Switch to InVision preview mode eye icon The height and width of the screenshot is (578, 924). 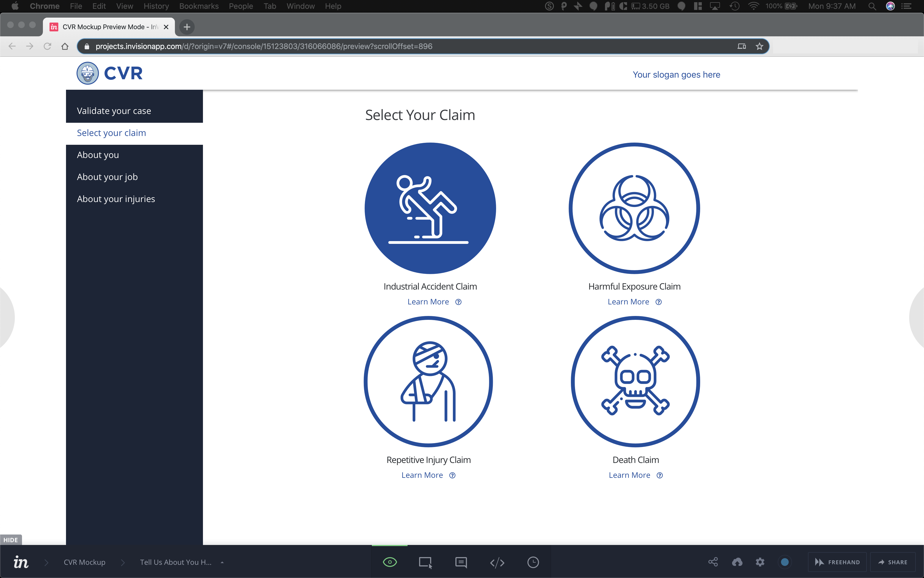pos(389,562)
